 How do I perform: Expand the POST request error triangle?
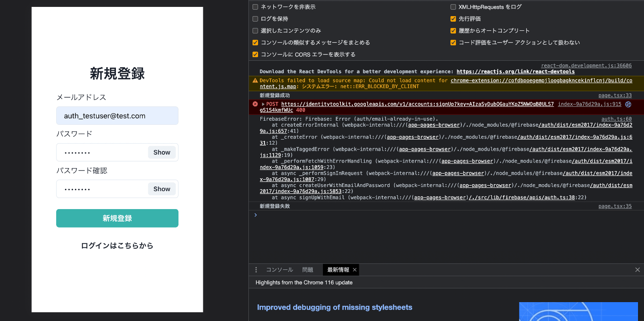tap(263, 105)
